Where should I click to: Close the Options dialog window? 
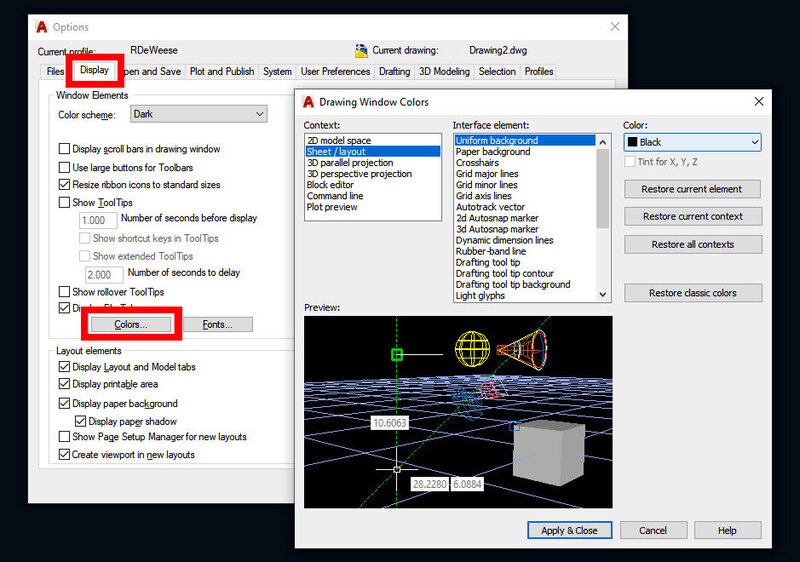(x=615, y=27)
